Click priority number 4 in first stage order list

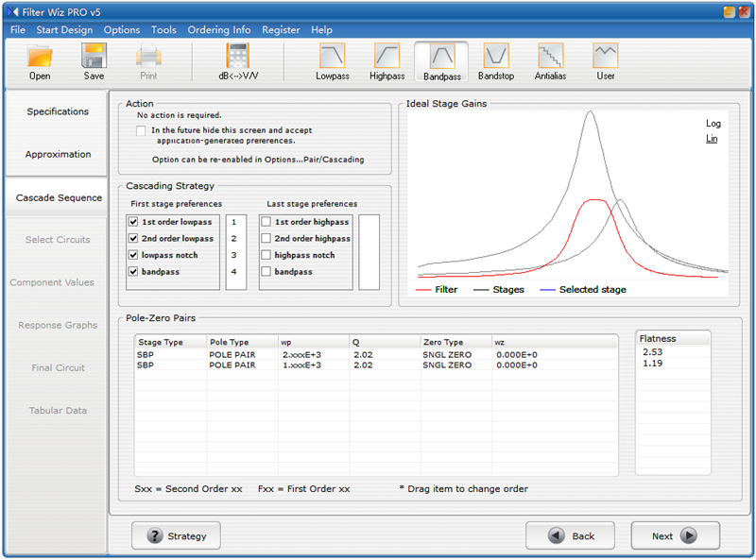click(x=233, y=271)
